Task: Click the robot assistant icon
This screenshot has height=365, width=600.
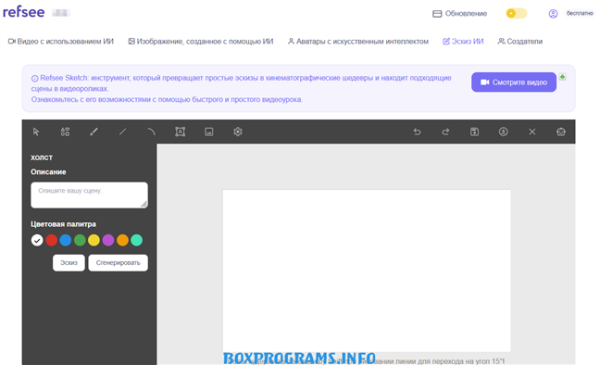Action: point(561,132)
